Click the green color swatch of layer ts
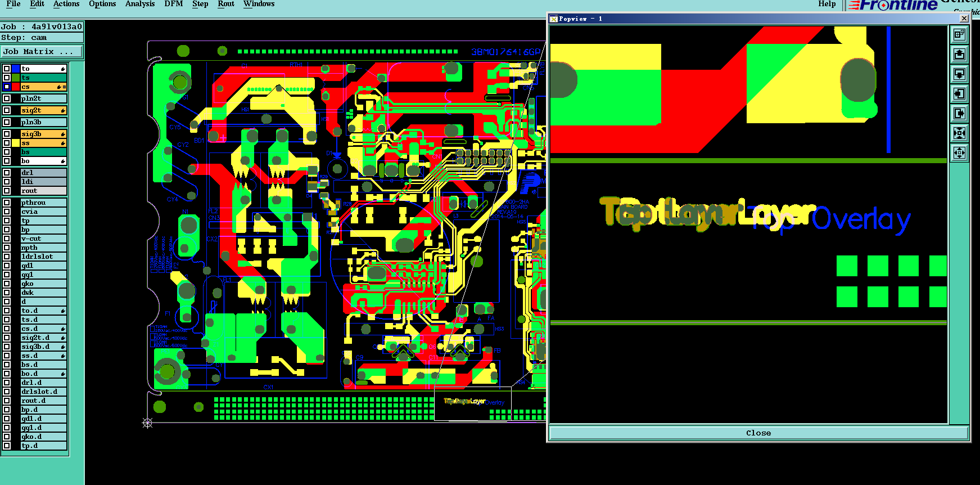 (x=16, y=78)
